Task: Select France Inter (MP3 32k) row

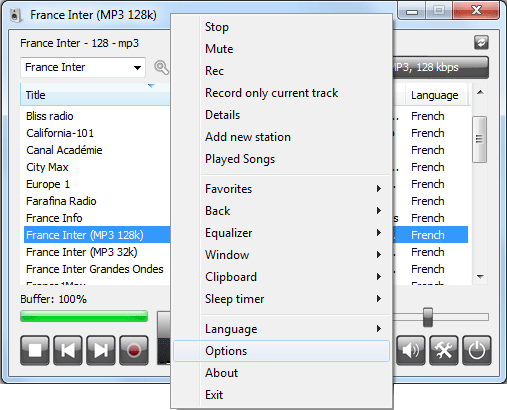Action: [x=82, y=252]
